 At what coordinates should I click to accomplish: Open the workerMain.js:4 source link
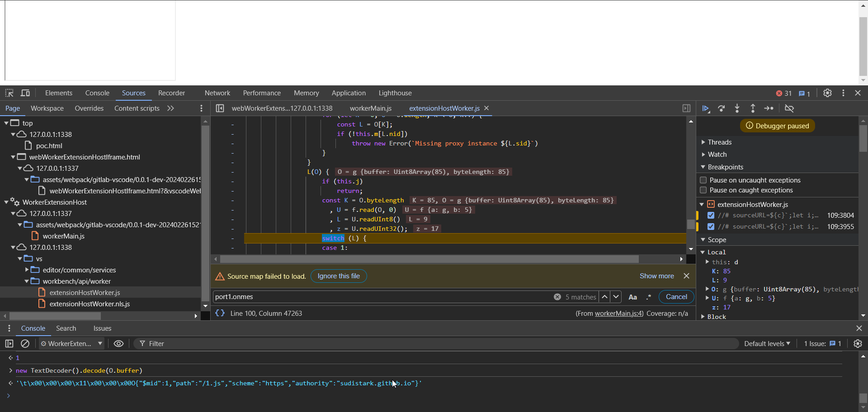618,314
